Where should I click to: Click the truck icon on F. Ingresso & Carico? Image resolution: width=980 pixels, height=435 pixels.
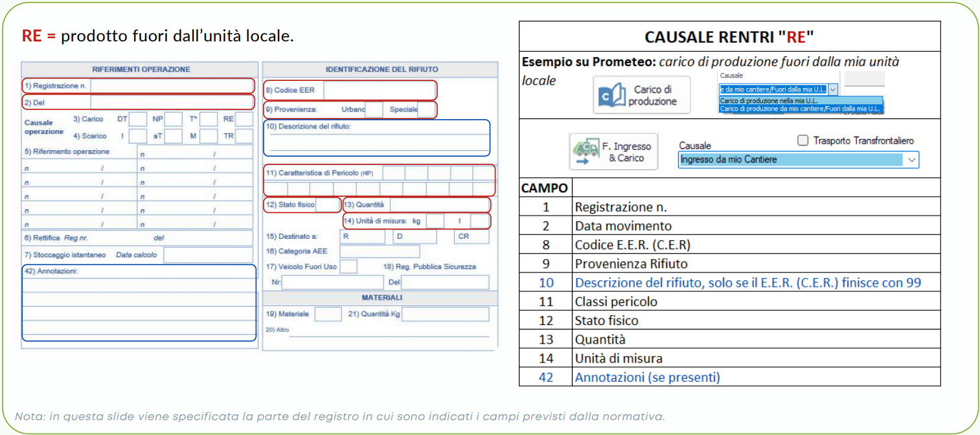(x=584, y=152)
